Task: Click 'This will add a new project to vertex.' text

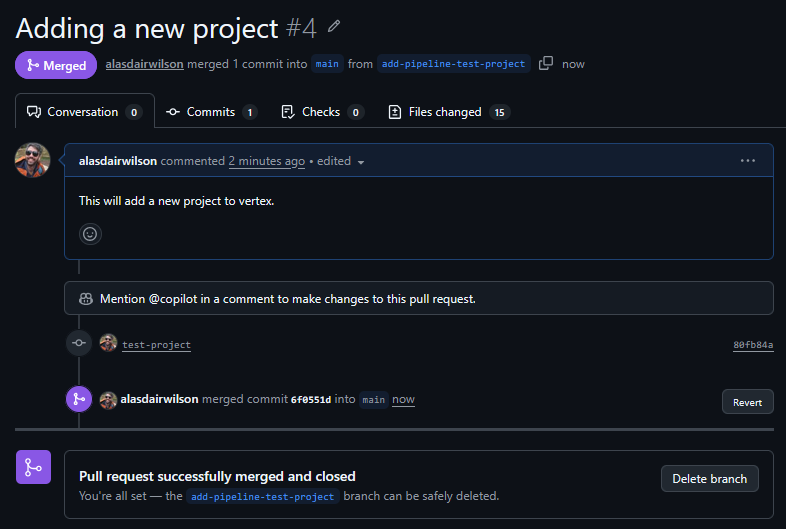Action: pos(176,201)
